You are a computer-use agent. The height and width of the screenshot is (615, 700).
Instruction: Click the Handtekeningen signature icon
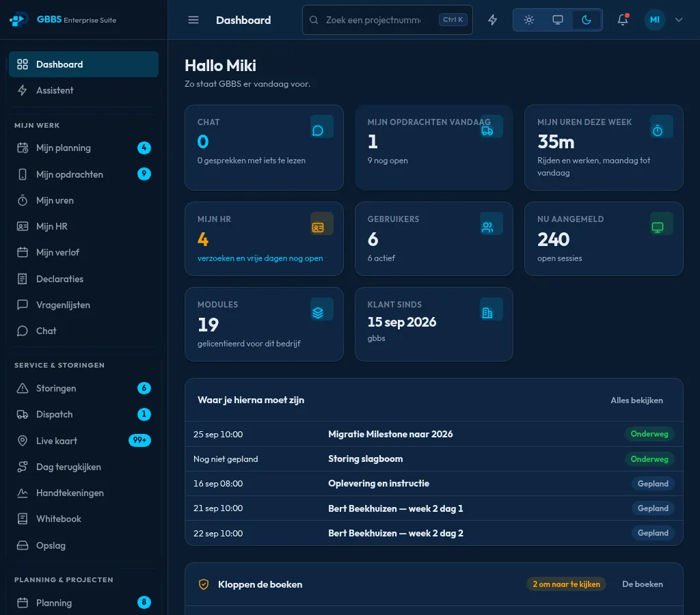coord(23,493)
